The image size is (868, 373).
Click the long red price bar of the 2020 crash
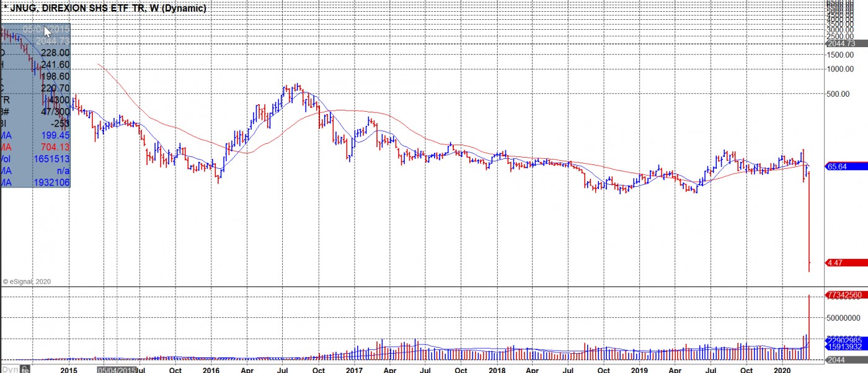(809, 222)
